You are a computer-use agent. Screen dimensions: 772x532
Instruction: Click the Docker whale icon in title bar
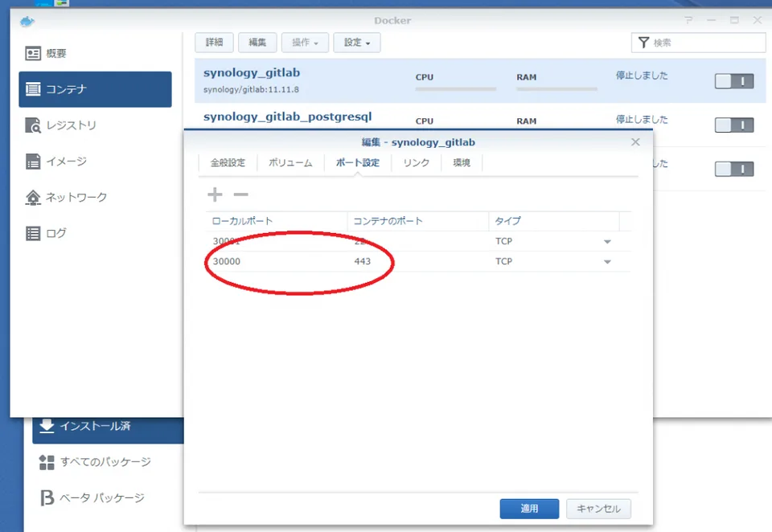[x=27, y=21]
